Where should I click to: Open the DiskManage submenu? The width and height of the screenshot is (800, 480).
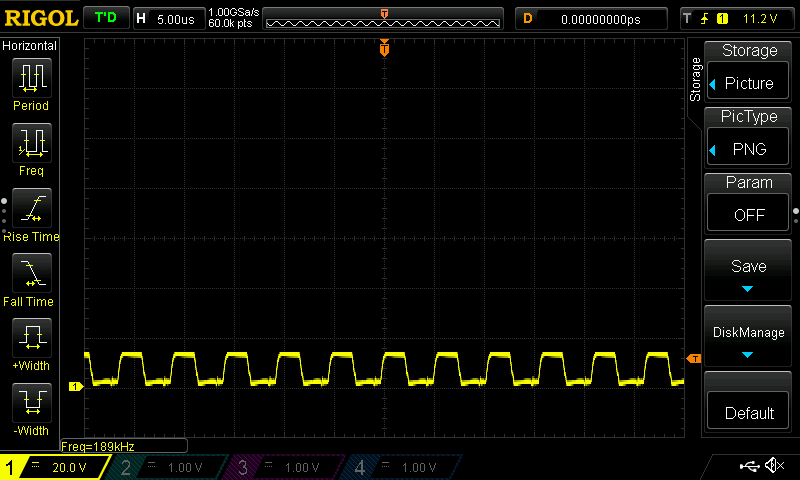click(748, 336)
